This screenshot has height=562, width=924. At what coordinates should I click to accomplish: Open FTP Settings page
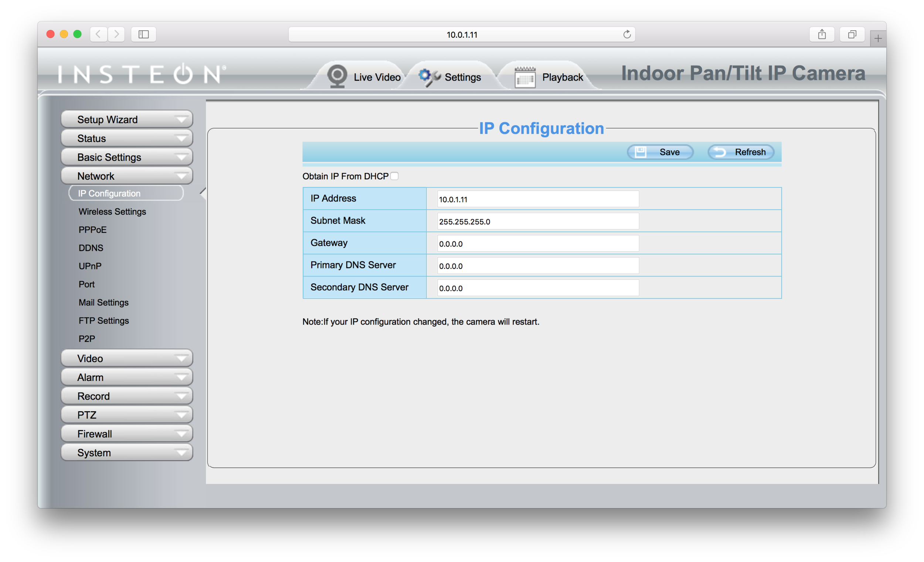(103, 321)
